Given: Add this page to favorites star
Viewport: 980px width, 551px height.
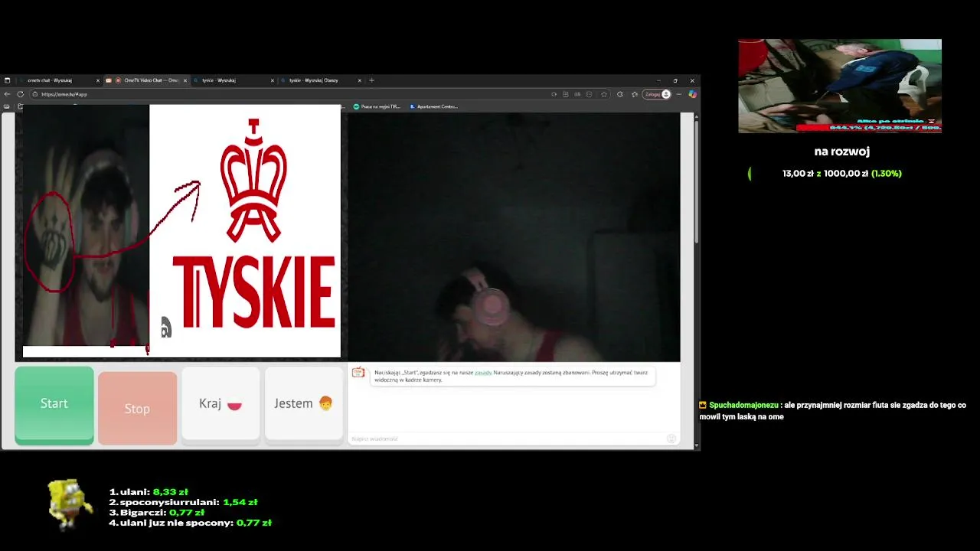Looking at the screenshot, I should (604, 94).
